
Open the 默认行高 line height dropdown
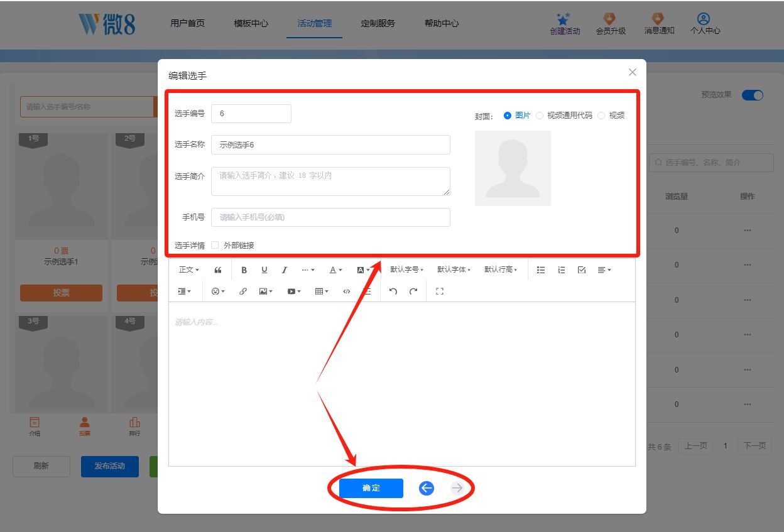[501, 270]
